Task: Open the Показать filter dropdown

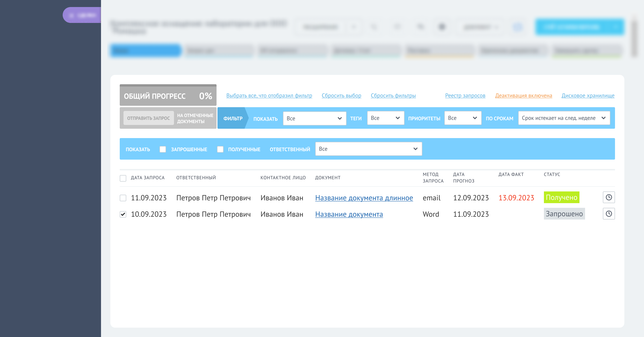Action: tap(314, 118)
